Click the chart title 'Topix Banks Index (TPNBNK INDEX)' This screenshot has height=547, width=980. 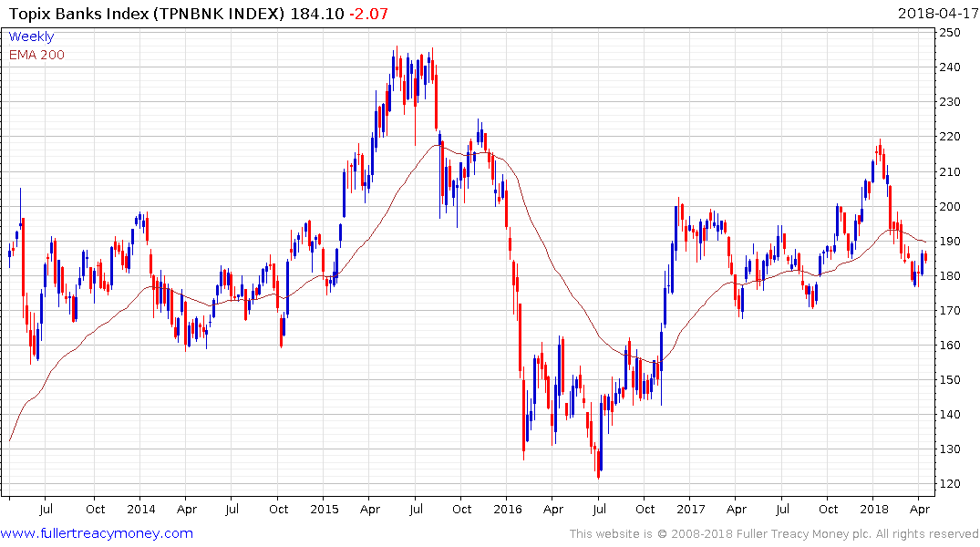click(147, 13)
